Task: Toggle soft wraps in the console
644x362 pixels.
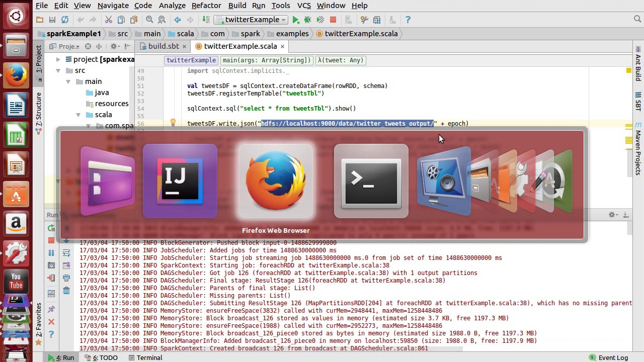Action: point(66,253)
